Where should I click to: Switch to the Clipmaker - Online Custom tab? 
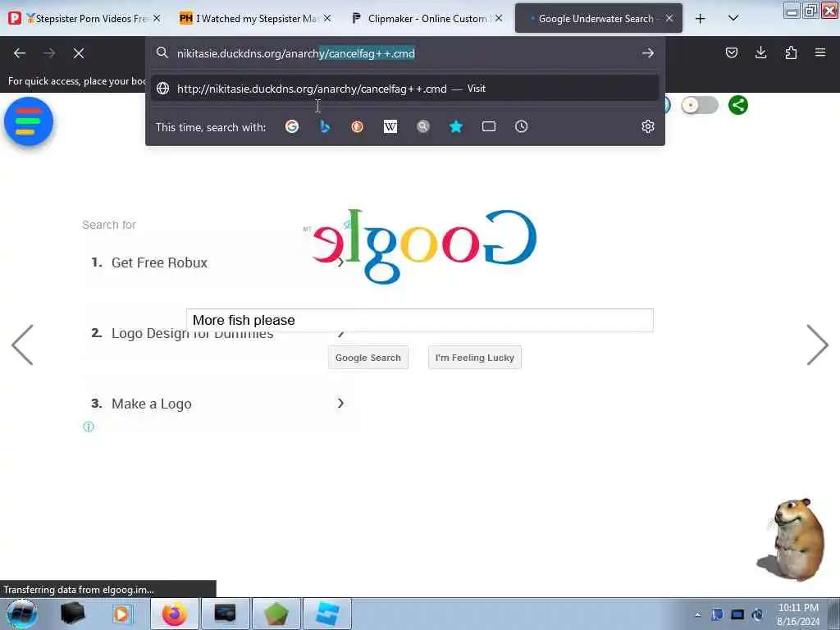coord(426,18)
